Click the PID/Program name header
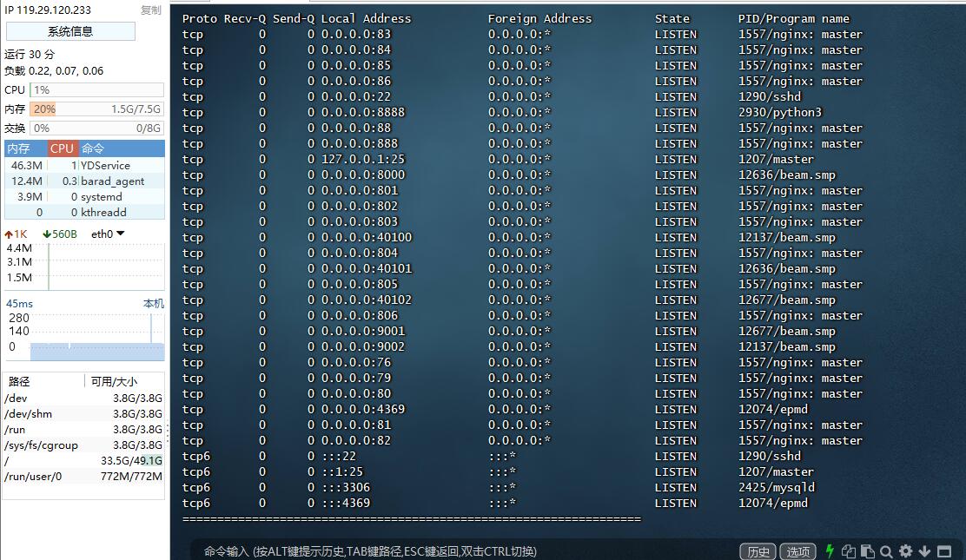Screen dimensions: 966x560 (793, 18)
